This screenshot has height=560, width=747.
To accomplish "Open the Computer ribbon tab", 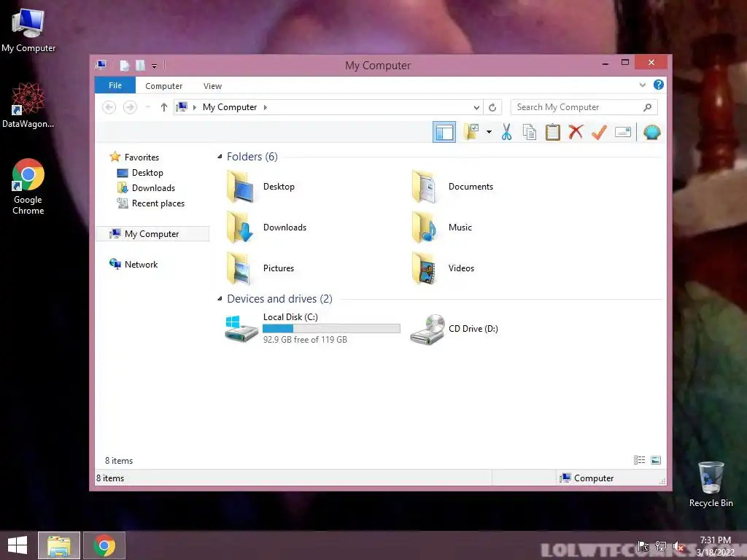I will point(164,86).
